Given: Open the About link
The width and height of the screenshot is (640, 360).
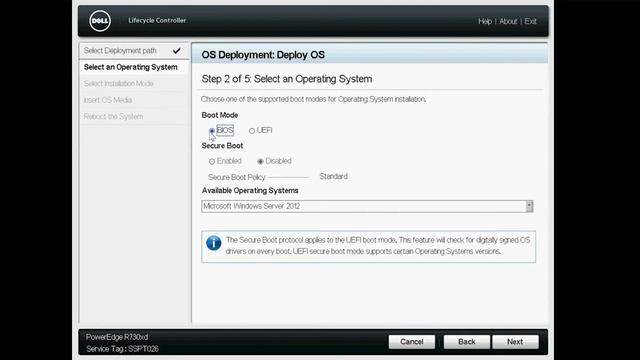Looking at the screenshot, I should coord(508,21).
